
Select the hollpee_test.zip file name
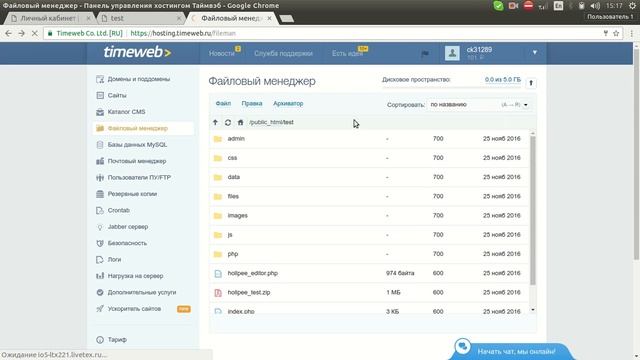tap(249, 293)
